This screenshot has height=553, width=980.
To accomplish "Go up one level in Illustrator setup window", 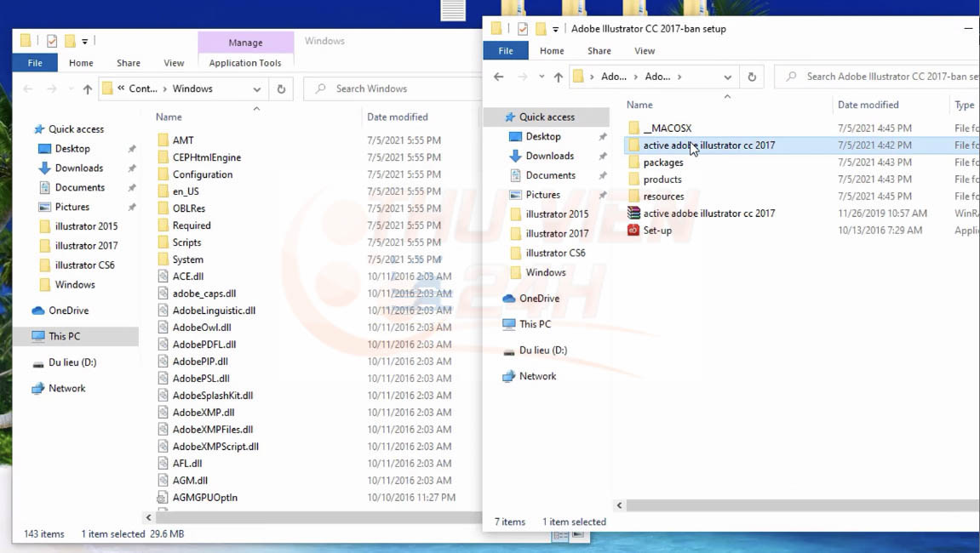I will click(559, 77).
